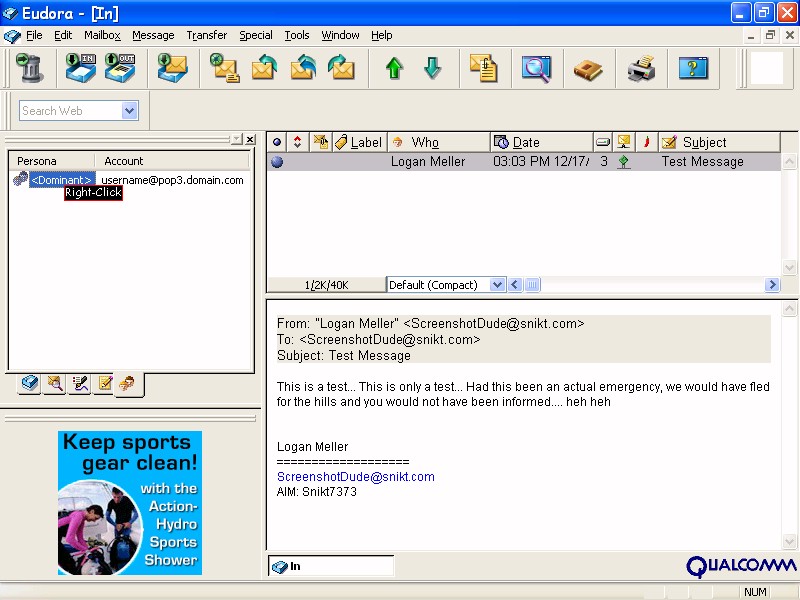Click the In mailbox taskbar button
Screen dimensions: 800x600
(x=331, y=566)
